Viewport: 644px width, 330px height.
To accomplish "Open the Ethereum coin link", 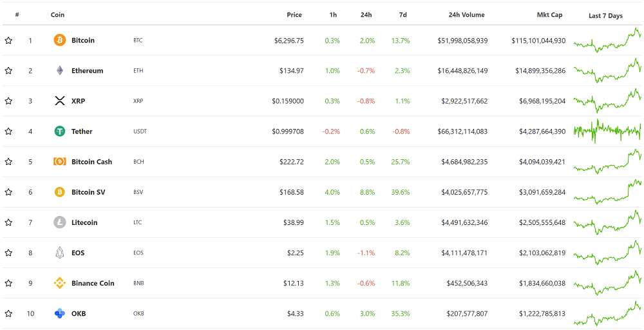I will pos(87,71).
